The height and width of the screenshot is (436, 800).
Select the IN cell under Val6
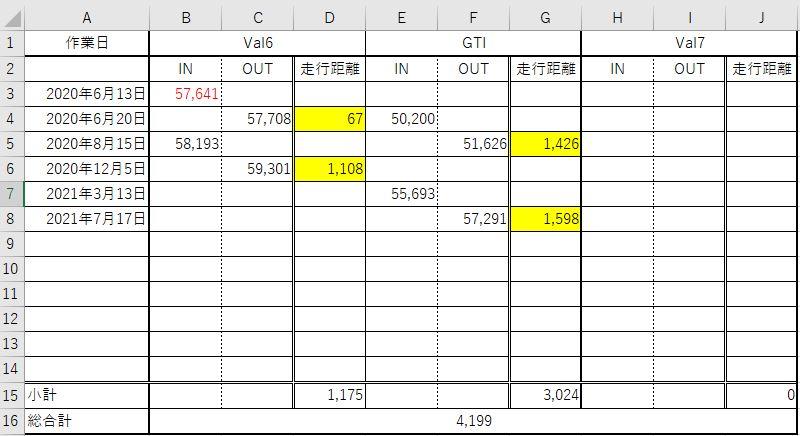click(x=186, y=68)
